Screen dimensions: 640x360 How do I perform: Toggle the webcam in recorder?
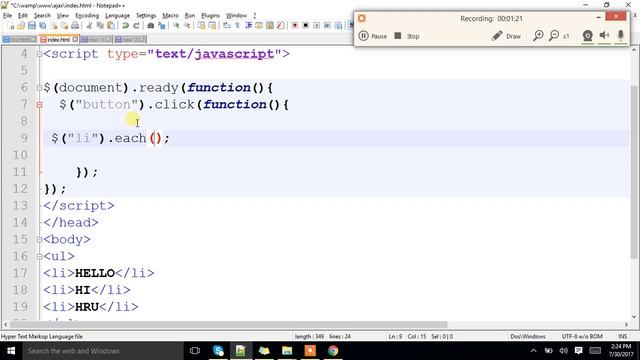click(x=587, y=36)
